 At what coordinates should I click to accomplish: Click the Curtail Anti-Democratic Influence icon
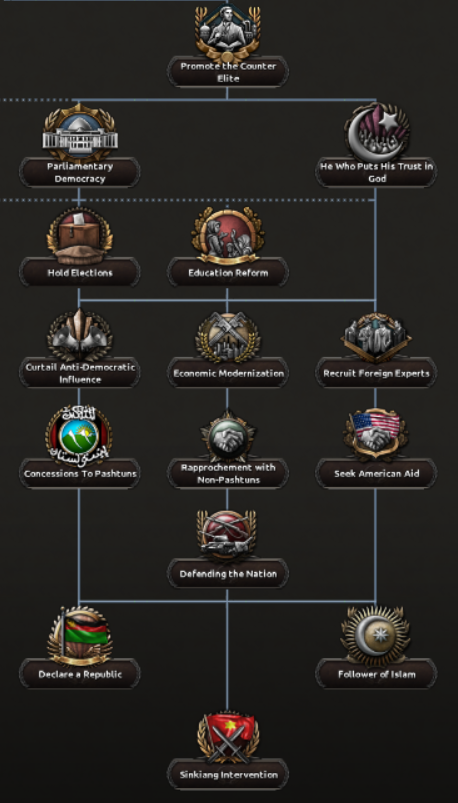click(x=79, y=335)
